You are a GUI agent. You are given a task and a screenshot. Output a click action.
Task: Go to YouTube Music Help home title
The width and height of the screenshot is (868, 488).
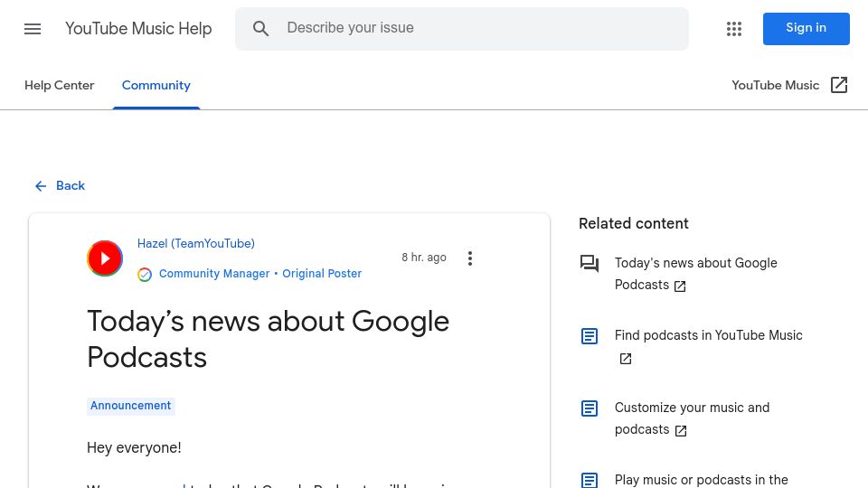[x=138, y=29]
